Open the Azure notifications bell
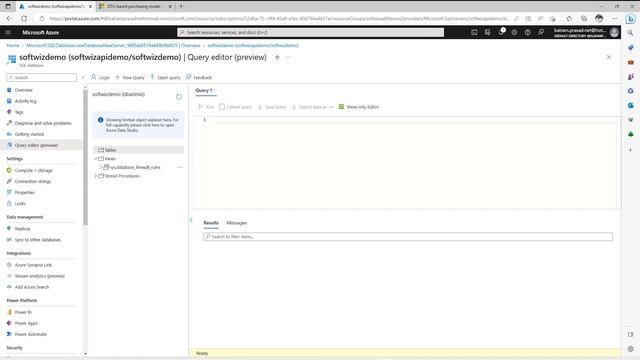Image resolution: width=640 pixels, height=360 pixels. click(x=501, y=32)
